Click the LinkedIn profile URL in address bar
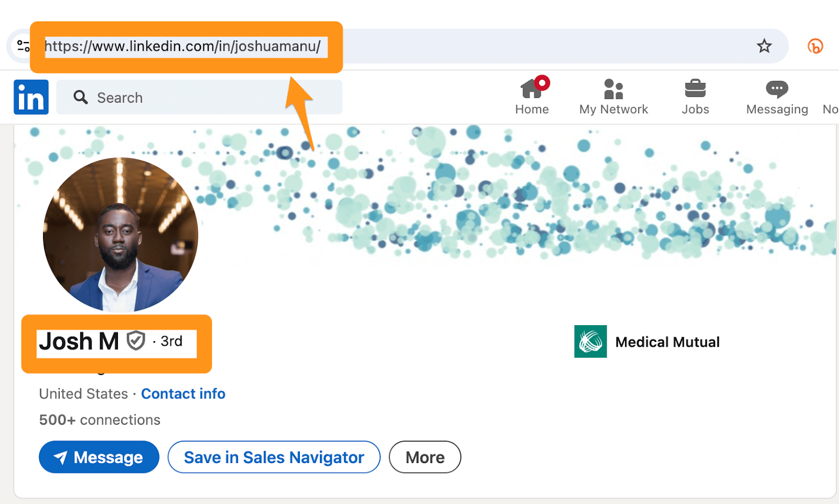839x504 pixels. [182, 47]
